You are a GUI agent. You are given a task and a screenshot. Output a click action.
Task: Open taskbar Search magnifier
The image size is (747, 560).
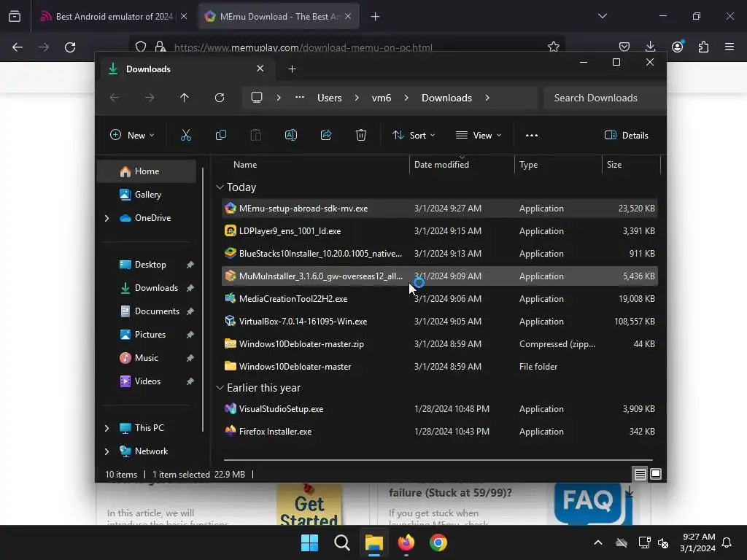341,542
